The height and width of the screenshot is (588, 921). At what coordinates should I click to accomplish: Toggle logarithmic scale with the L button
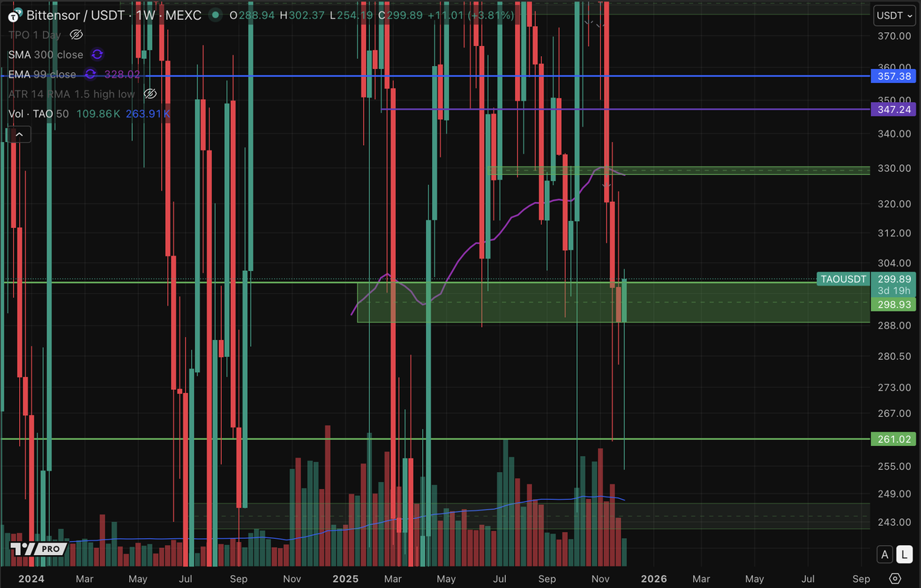point(904,554)
